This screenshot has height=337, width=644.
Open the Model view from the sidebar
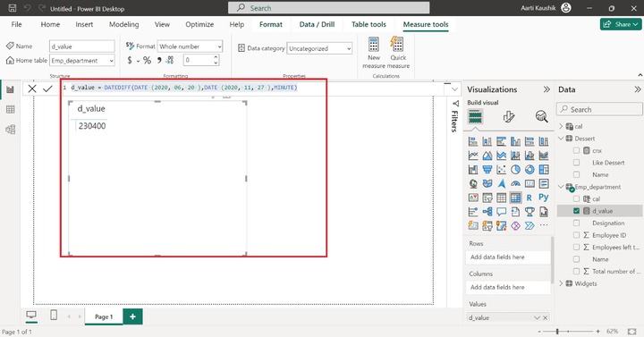pos(10,130)
